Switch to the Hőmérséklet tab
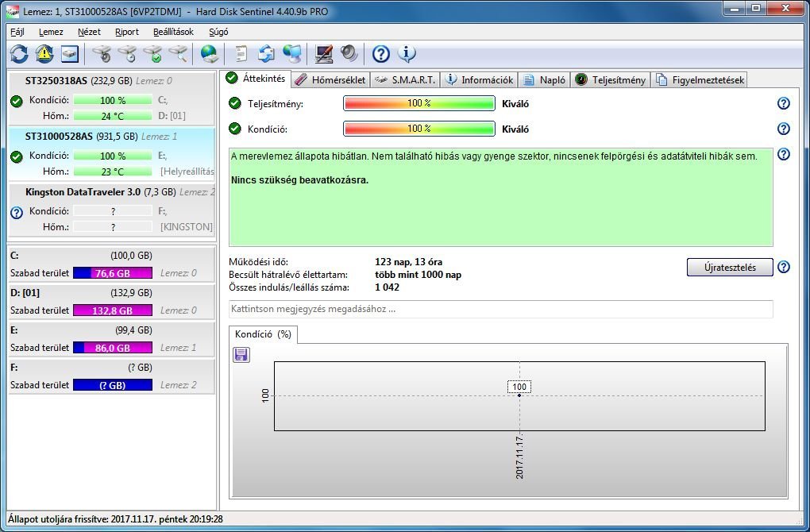Viewport: 810px width, 532px height. [x=330, y=80]
